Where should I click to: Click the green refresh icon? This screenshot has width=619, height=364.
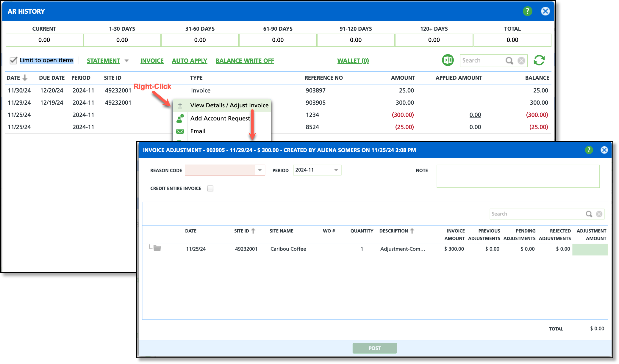539,60
